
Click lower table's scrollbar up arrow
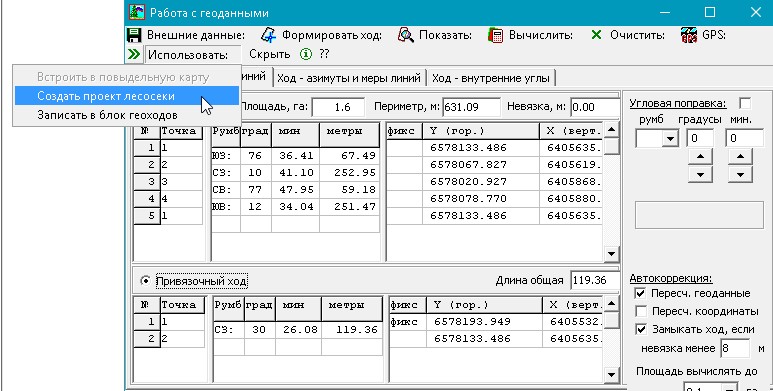(611, 304)
